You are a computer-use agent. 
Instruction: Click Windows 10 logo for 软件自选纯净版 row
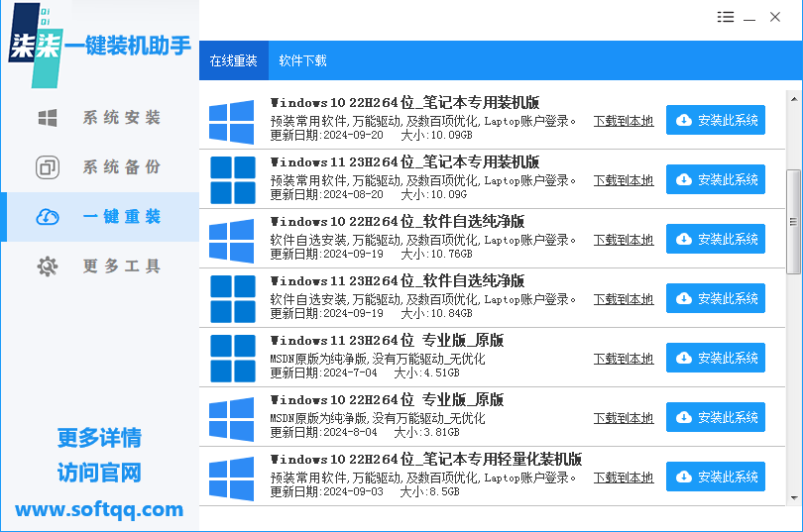coord(231,241)
